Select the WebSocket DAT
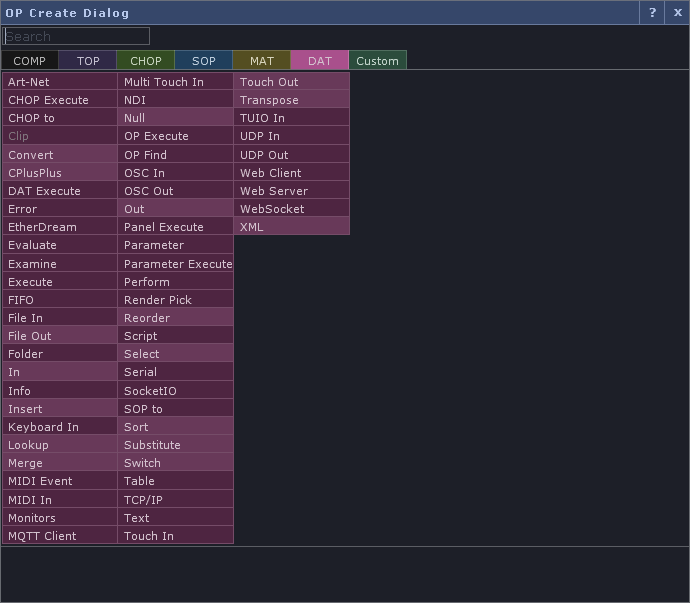This screenshot has width=690, height=603. point(292,209)
